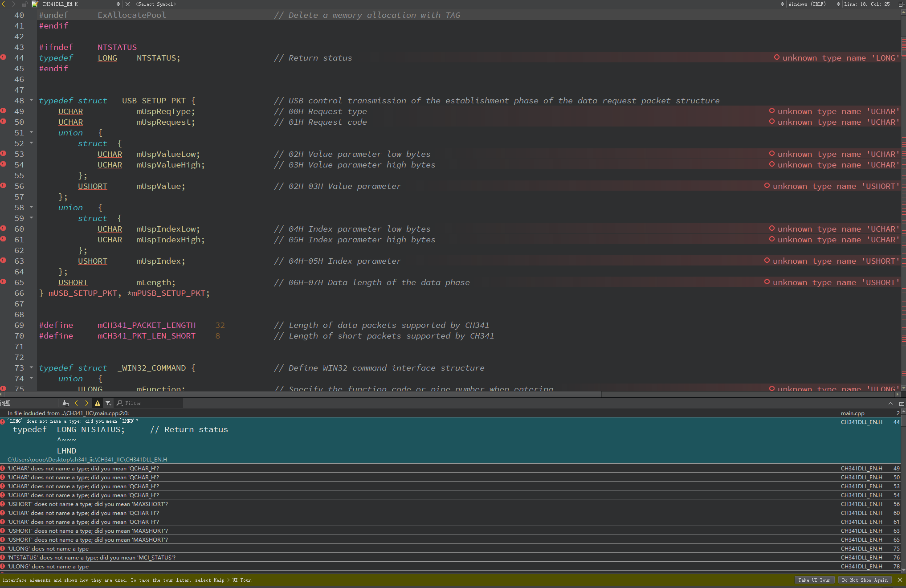The height and width of the screenshot is (588, 906).
Task: Close the CH341DLL_EN.H document
Action: coord(128,4)
